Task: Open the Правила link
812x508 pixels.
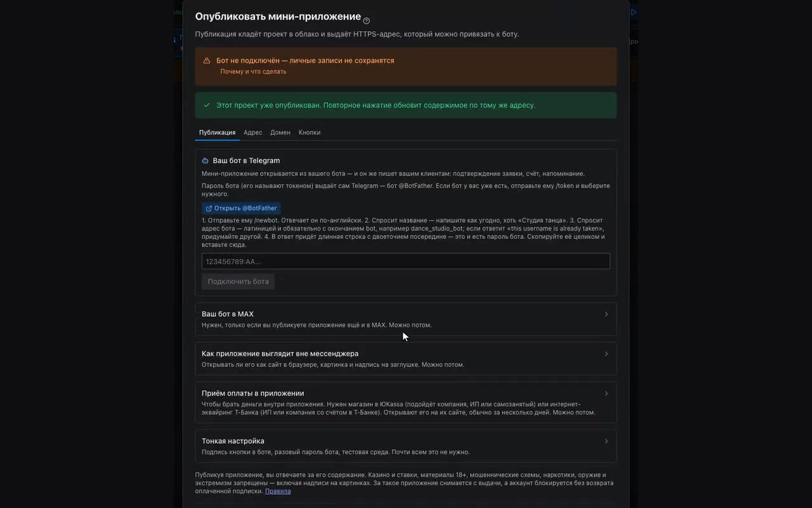Action: [278, 491]
